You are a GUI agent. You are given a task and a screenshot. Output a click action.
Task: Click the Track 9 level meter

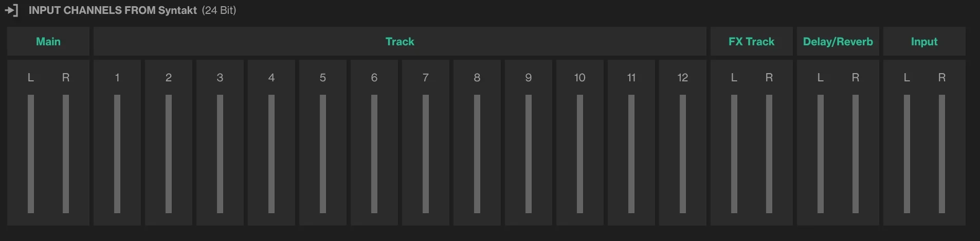529,153
